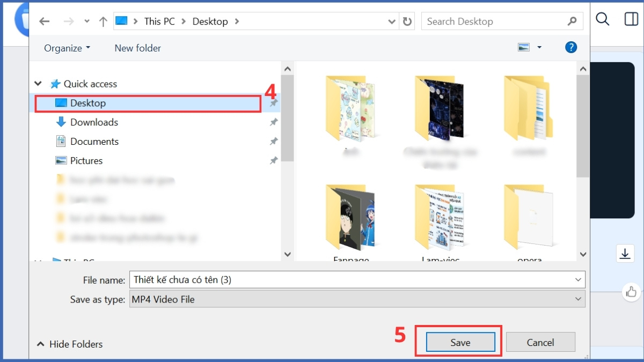Select Quick access in navigation pane
This screenshot has width=644, height=362.
click(90, 84)
